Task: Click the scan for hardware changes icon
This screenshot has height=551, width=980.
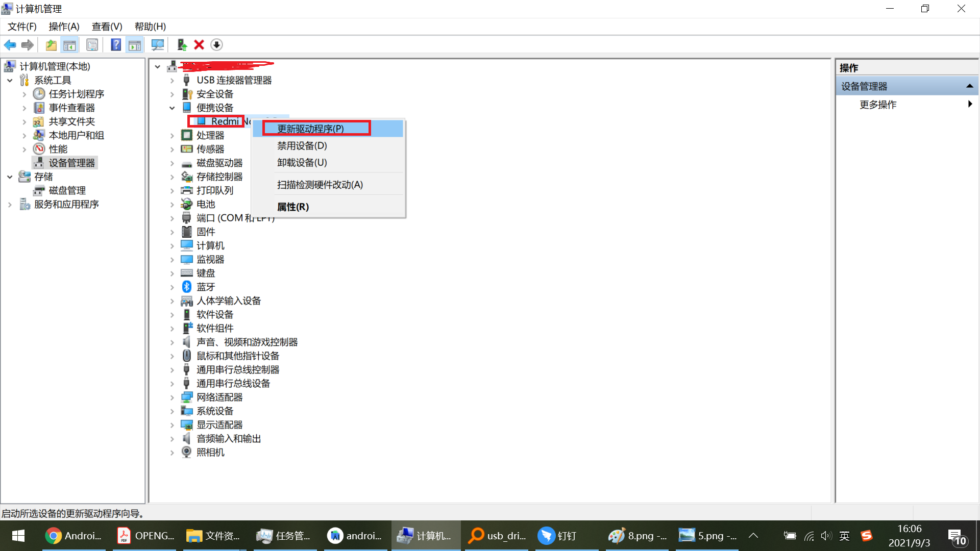Action: [x=158, y=45]
